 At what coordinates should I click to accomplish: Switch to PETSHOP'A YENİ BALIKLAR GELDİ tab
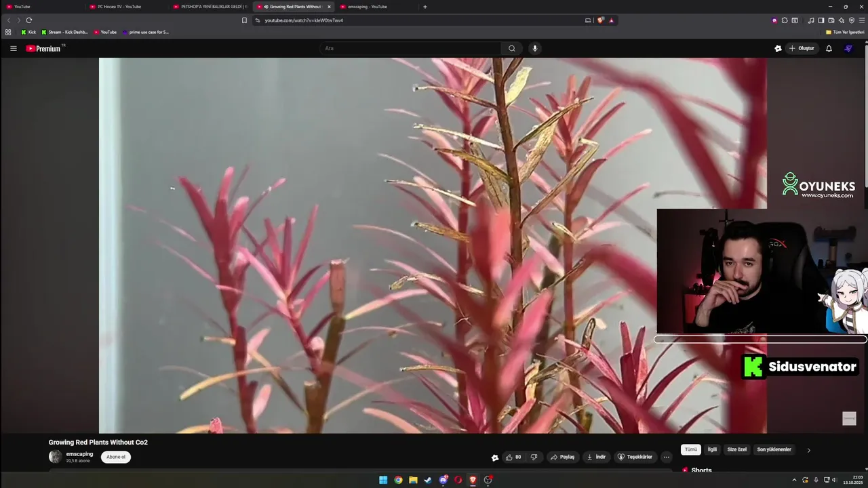click(210, 7)
